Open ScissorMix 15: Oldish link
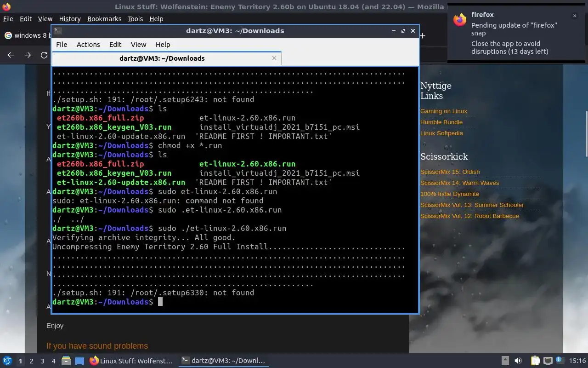This screenshot has height=368, width=588. tap(450, 172)
